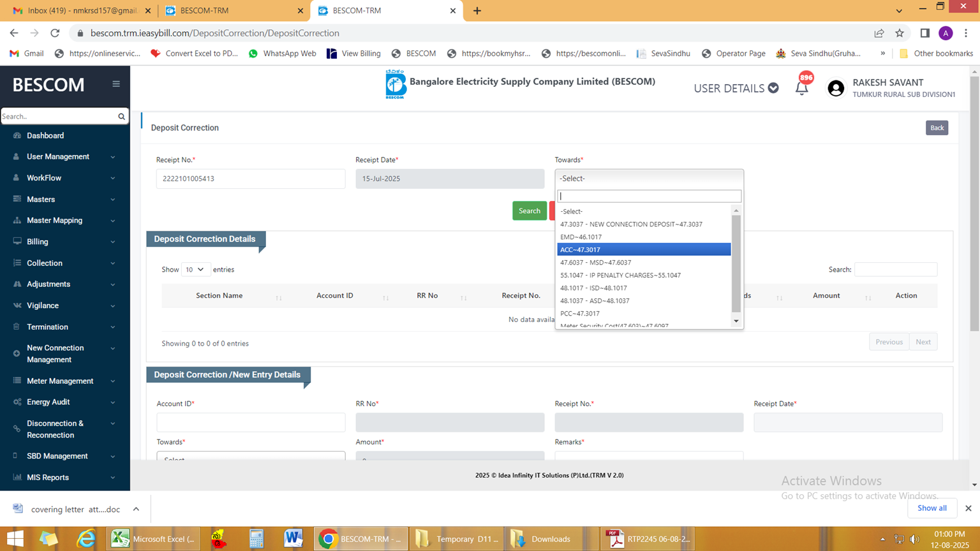
Task: Expand the USER DETAILS dropdown
Action: click(x=736, y=89)
